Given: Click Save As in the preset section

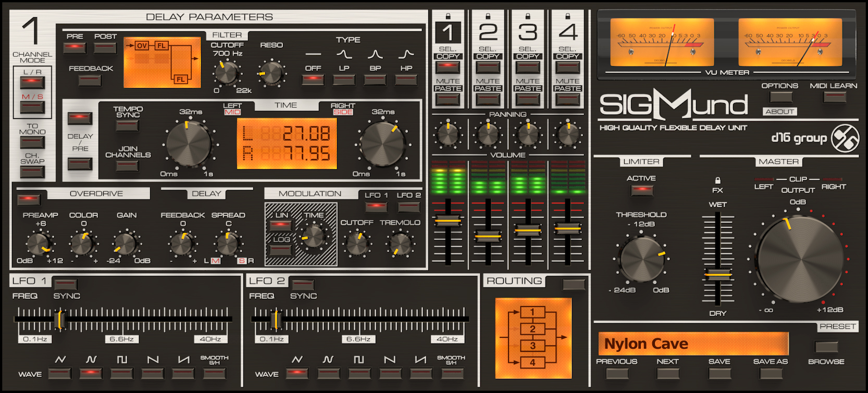Looking at the screenshot, I should (x=770, y=373).
